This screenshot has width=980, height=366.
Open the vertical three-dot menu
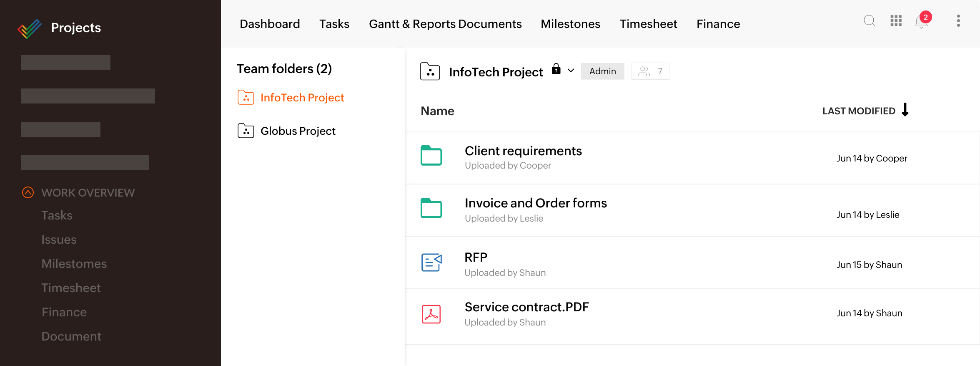point(958,21)
